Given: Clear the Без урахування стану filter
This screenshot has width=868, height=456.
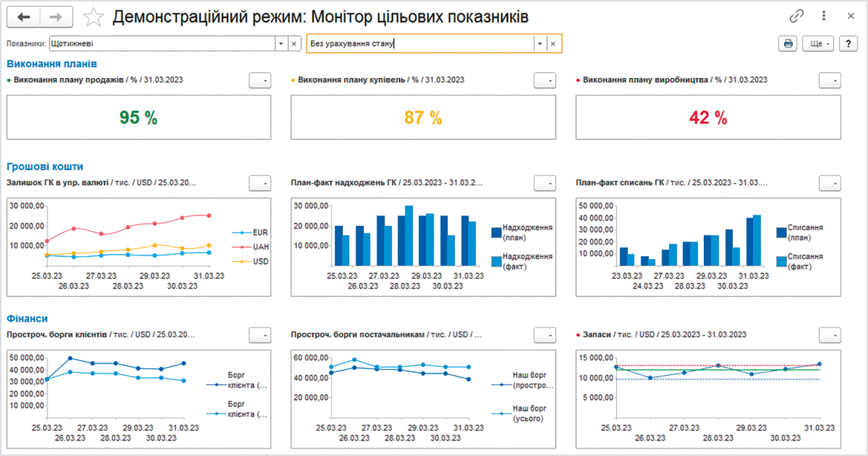Looking at the screenshot, I should (552, 44).
